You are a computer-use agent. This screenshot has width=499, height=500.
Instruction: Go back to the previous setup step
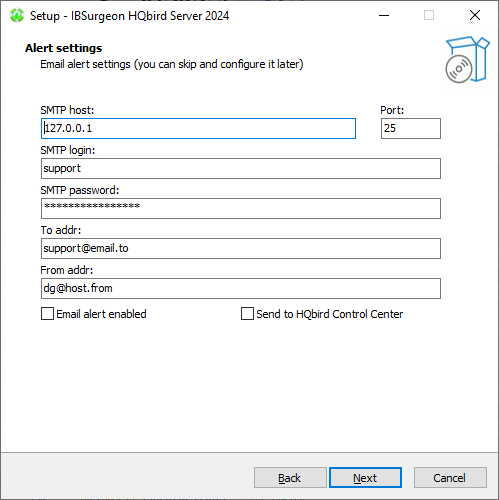290,478
